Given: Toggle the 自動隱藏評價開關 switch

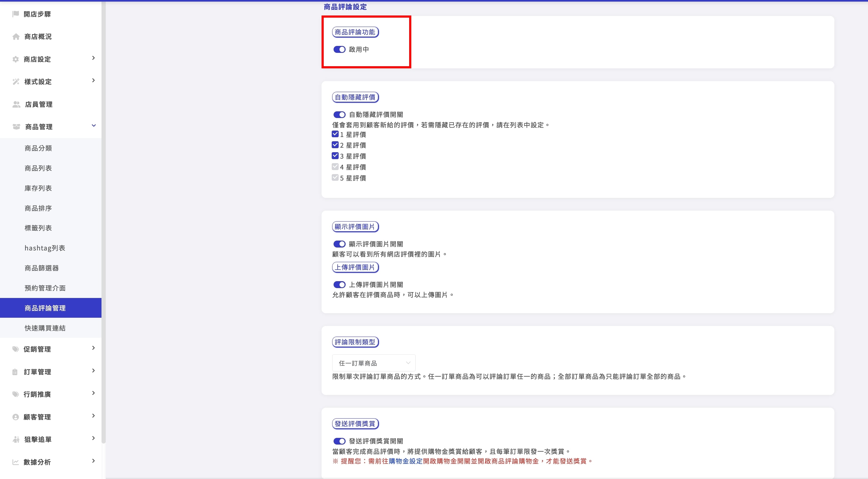Looking at the screenshot, I should coord(339,115).
